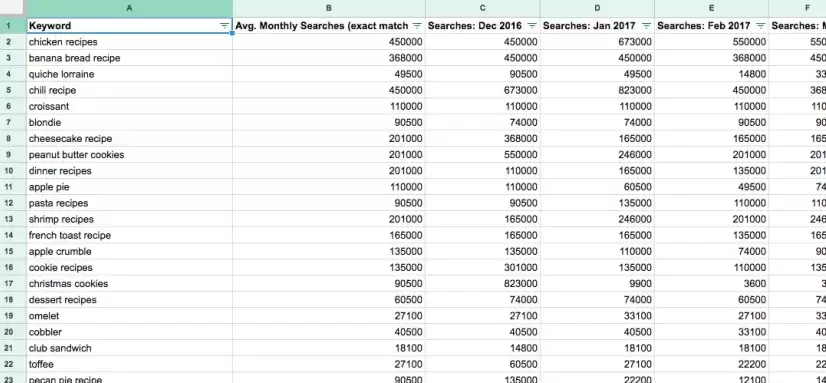Click 60500 in toffee Dec 2016
Image resolution: width=826 pixels, height=383 pixels.
point(483,364)
